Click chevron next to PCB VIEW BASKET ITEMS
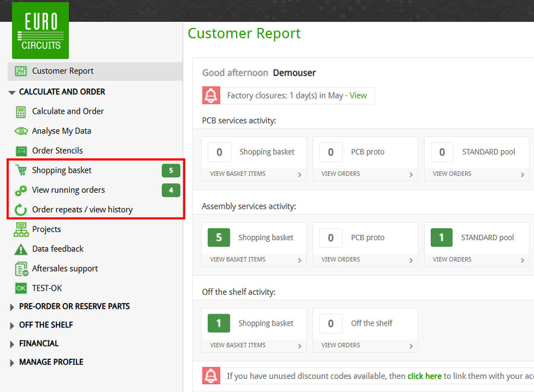534x392 pixels. pos(300,174)
